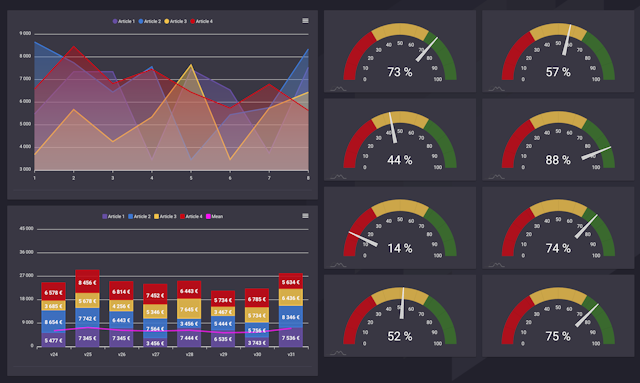Click the 74 % gauge value
The image size is (640, 383).
click(558, 248)
